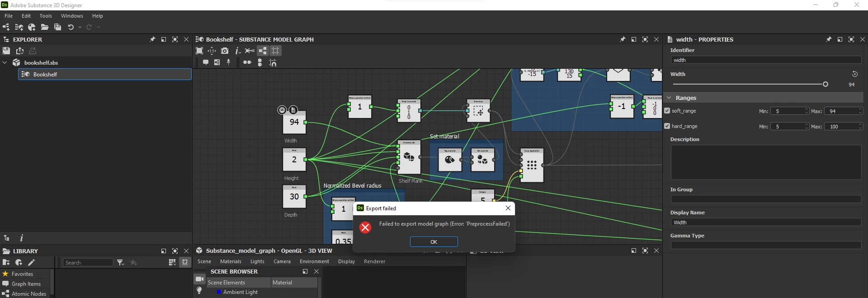The image size is (868, 298).
Task: Click the Undo arrow icon
Action: [x=71, y=27]
